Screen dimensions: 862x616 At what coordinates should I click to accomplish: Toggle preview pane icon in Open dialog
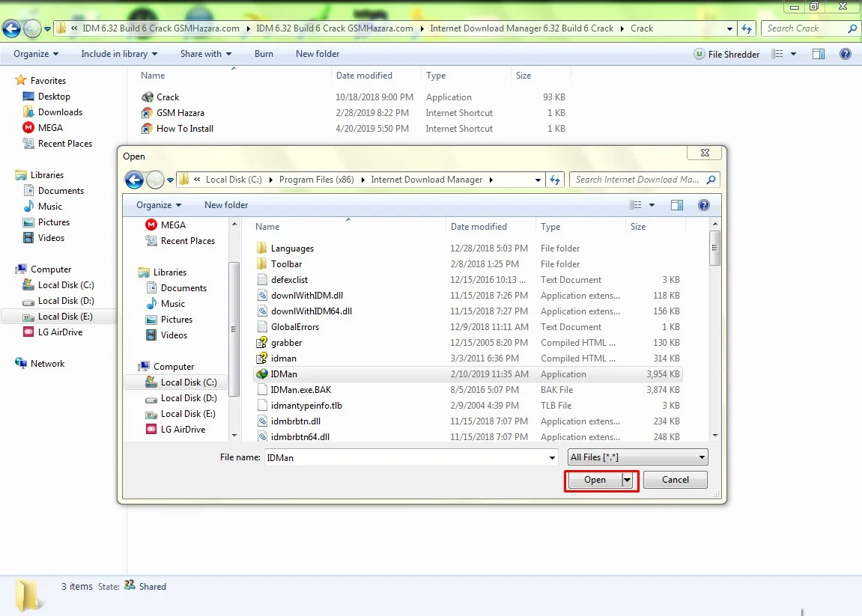point(677,205)
